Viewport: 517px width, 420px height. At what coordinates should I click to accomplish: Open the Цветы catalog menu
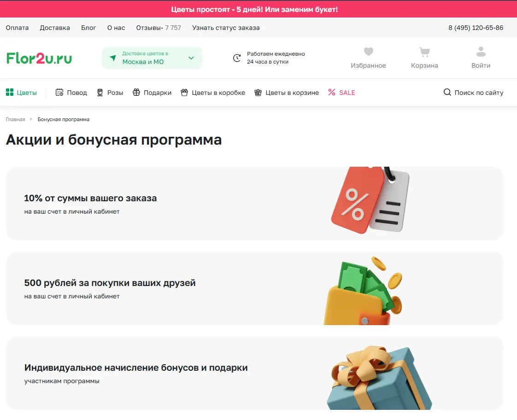(22, 93)
